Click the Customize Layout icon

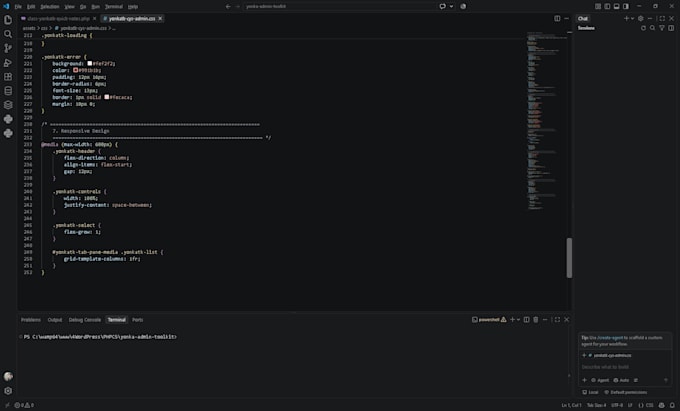click(598, 7)
